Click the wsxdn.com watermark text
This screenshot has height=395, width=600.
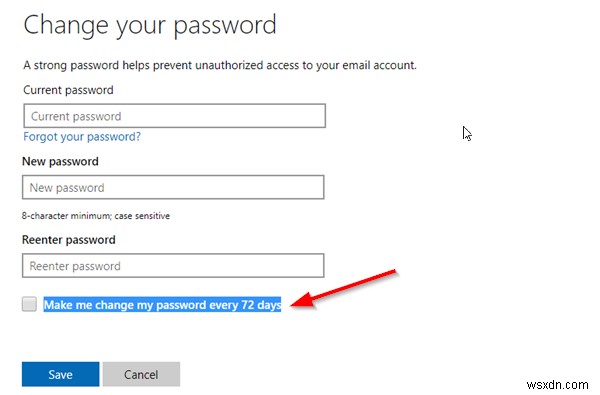point(557,385)
